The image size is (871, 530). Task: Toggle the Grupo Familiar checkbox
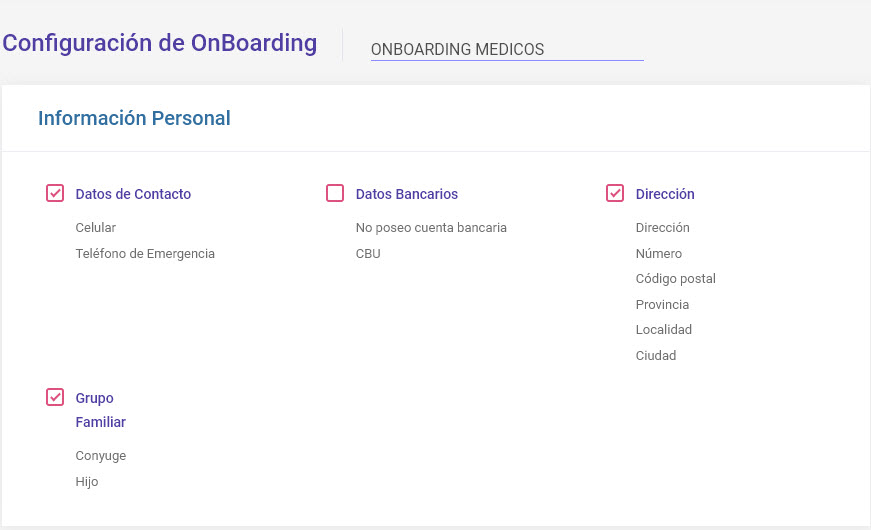click(x=55, y=397)
